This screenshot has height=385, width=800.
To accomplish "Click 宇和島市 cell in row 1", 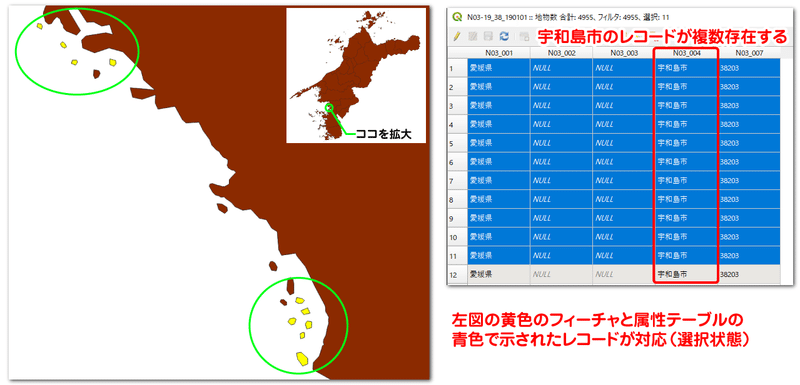I will (x=686, y=67).
